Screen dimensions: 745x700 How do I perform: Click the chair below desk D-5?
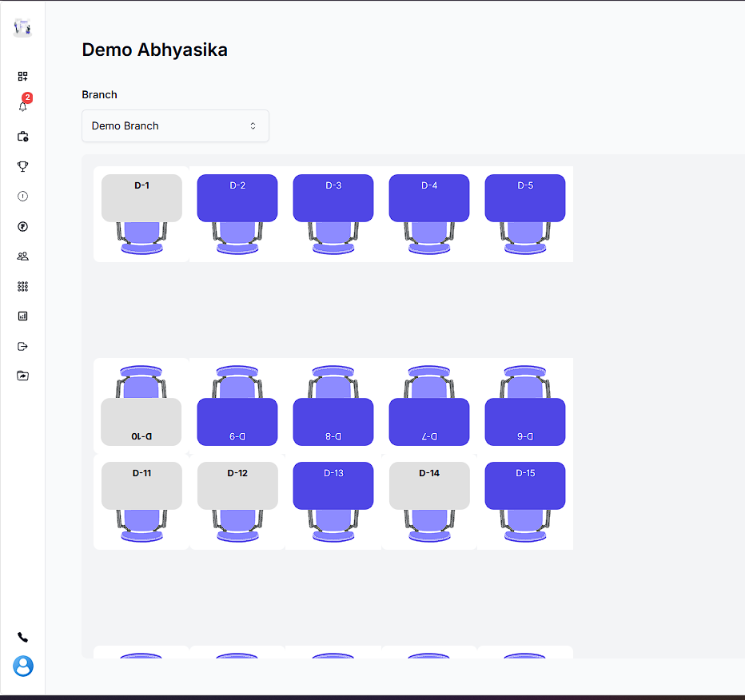(525, 238)
